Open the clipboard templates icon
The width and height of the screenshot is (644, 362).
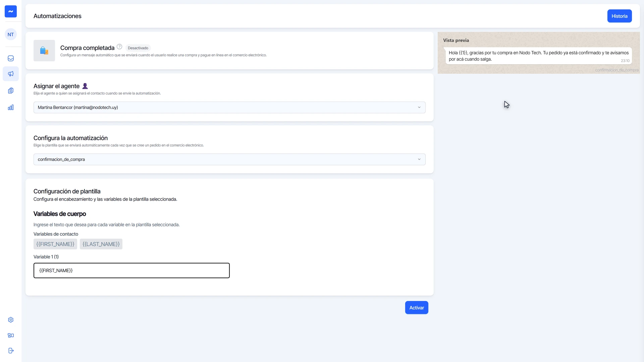[11, 90]
